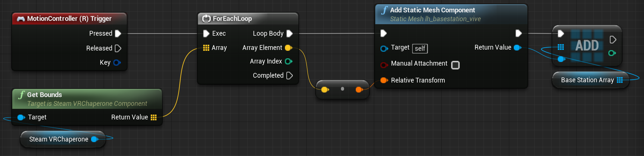Select the ADD array node label
The image size is (644, 156).
(587, 46)
